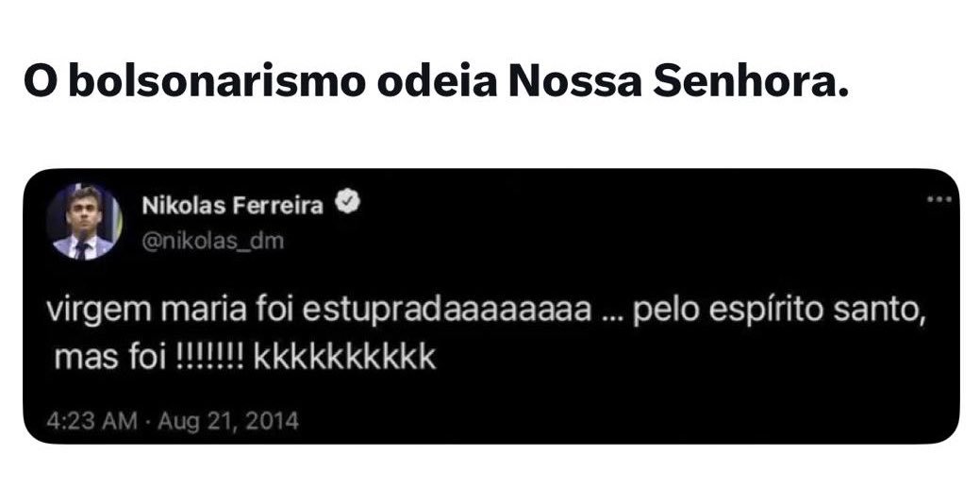980x489 pixels.
Task: Click the word odeia in the headline
Action: [x=437, y=81]
